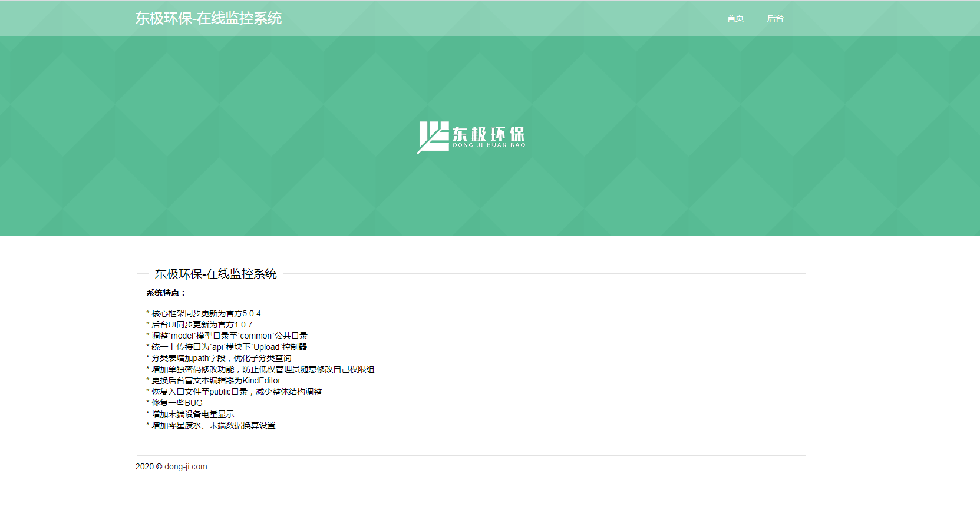Select line 核心框架同步更新为官方5.0.4
The width and height of the screenshot is (980, 530).
[x=203, y=313]
